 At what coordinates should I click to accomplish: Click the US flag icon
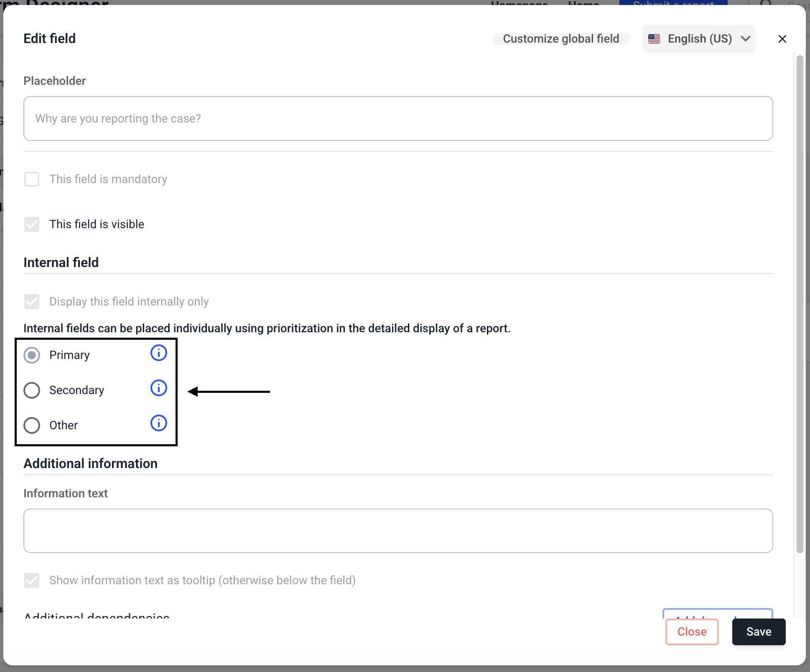pos(654,39)
